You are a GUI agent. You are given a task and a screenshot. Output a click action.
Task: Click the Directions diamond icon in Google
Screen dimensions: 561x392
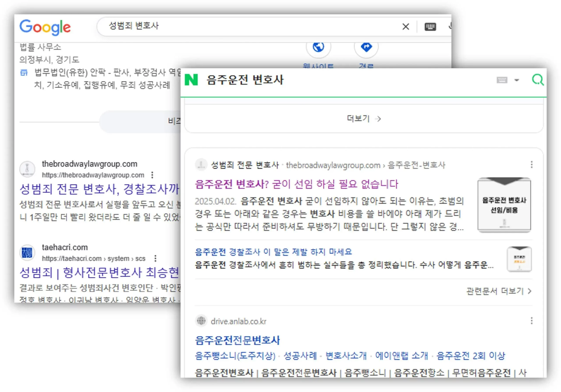click(366, 46)
